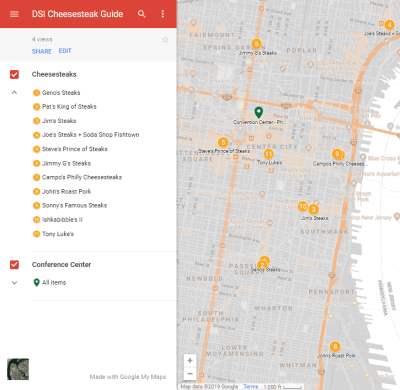Select Ishkabibble's II in the list
400x390 pixels.
[x=58, y=220]
